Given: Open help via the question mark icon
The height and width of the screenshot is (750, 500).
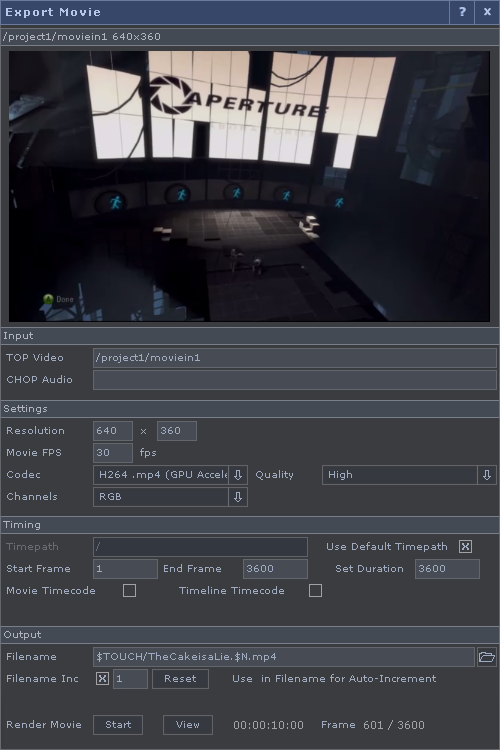Looking at the screenshot, I should click(462, 12).
